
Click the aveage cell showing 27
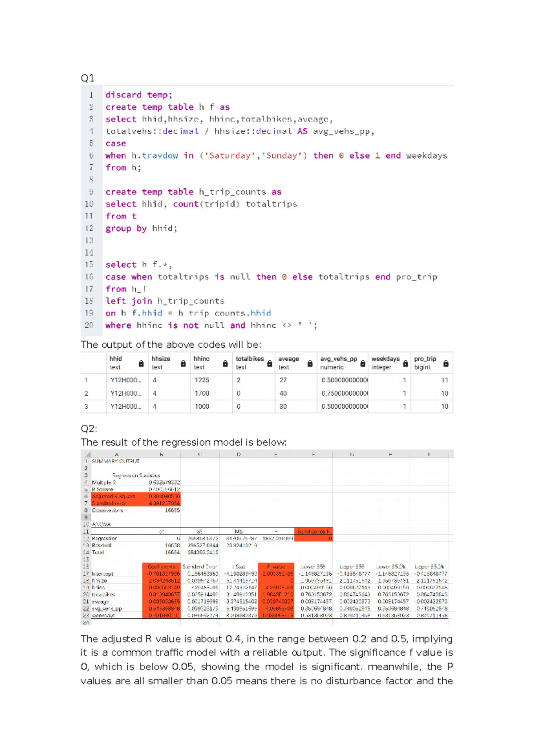click(283, 380)
